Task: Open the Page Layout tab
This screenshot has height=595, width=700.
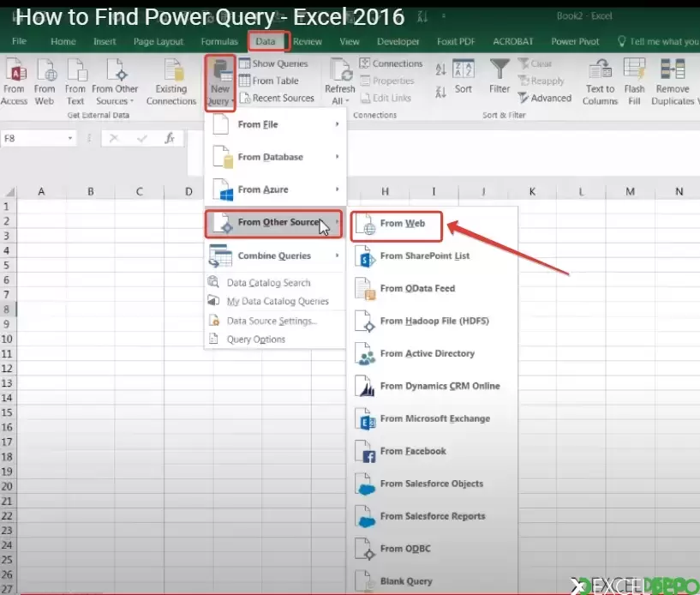Action: click(159, 41)
